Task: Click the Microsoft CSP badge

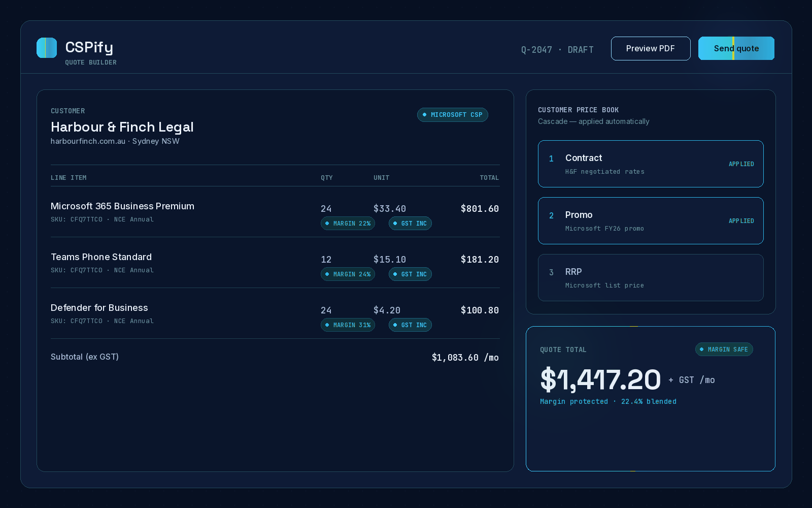Action: (x=453, y=115)
